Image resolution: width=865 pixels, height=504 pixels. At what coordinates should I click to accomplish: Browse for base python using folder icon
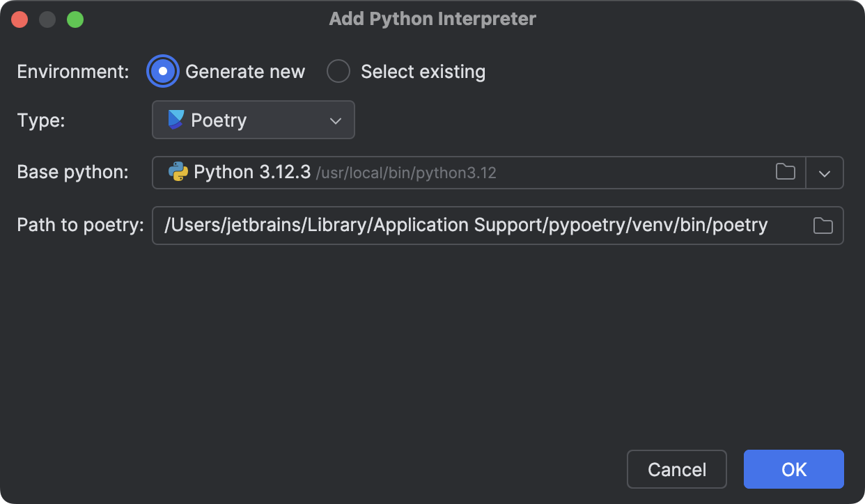(x=786, y=172)
